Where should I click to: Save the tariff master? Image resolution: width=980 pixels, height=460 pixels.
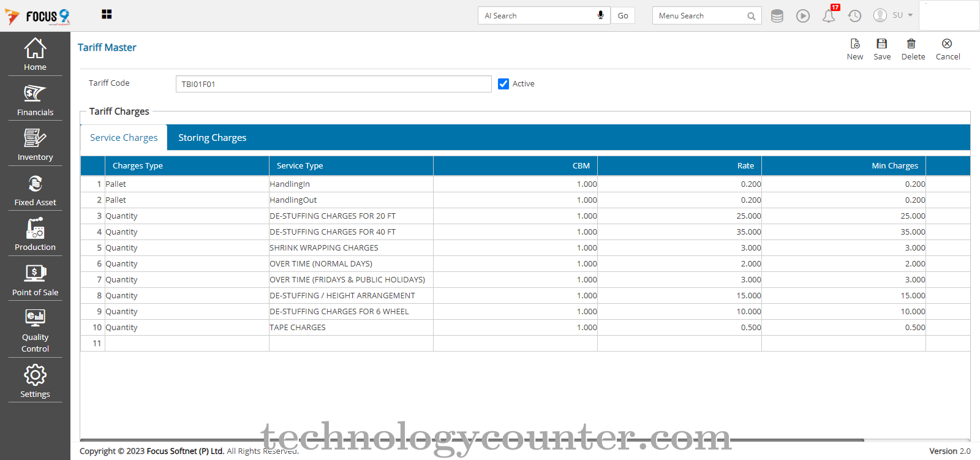[x=882, y=50]
